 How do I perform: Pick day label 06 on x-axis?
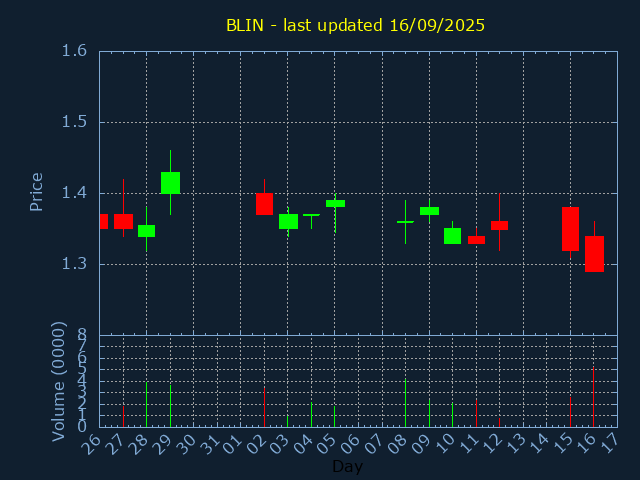(x=350, y=444)
